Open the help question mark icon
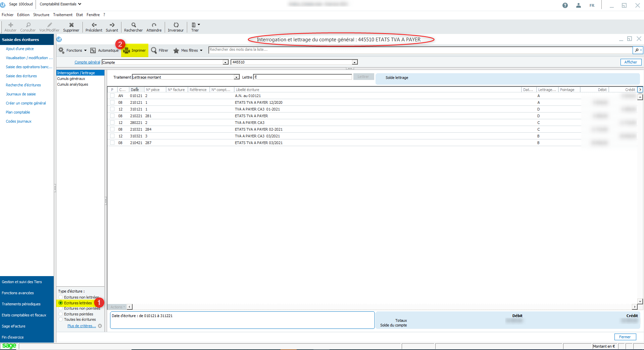644x350 pixels. point(565,5)
